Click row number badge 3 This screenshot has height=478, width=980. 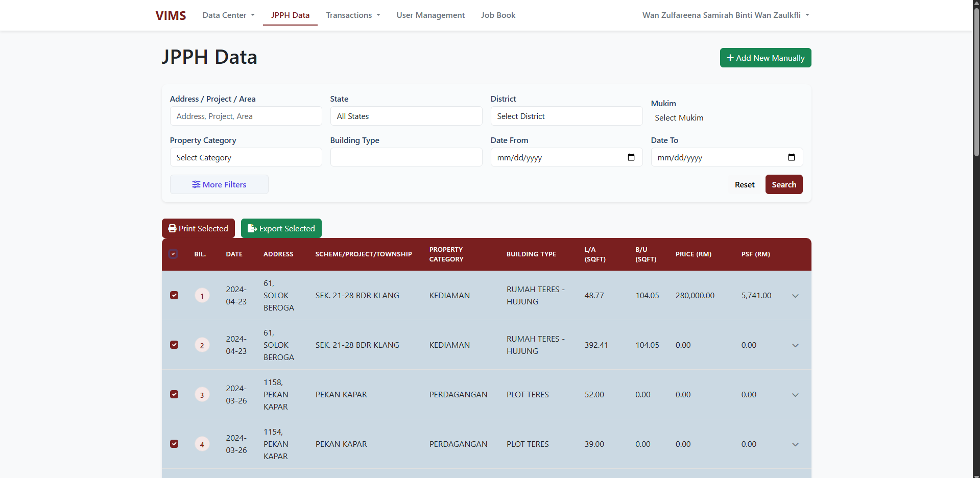[202, 395]
